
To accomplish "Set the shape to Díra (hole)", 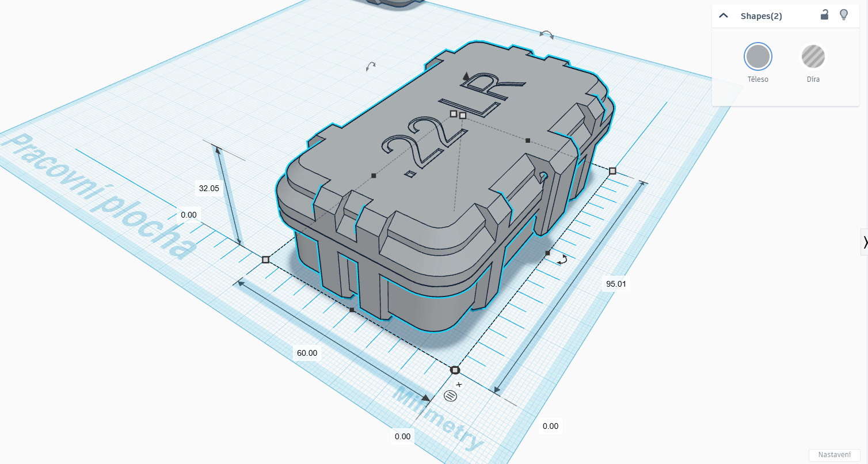I will [x=813, y=56].
